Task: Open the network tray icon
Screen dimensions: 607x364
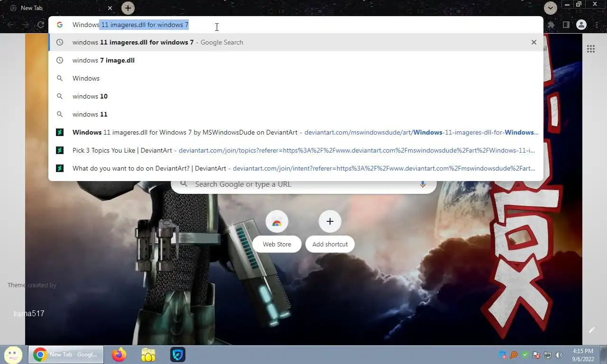Action: coord(548,355)
